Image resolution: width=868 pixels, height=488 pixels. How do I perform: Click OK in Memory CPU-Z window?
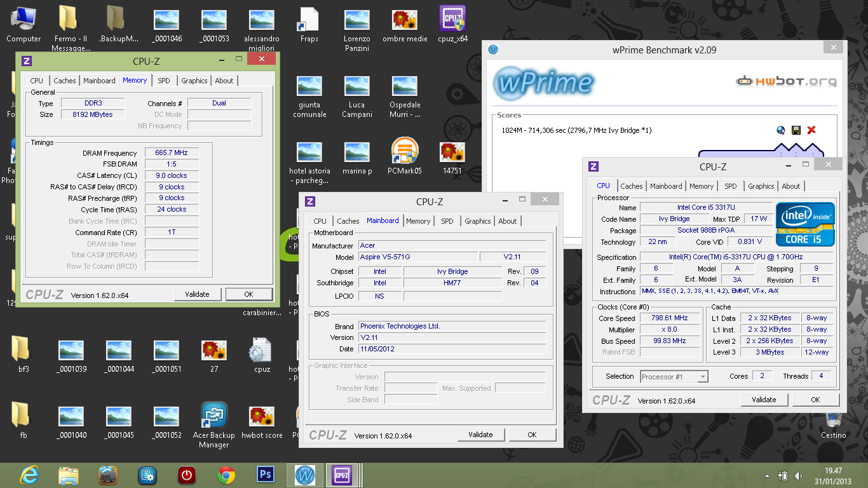(248, 294)
